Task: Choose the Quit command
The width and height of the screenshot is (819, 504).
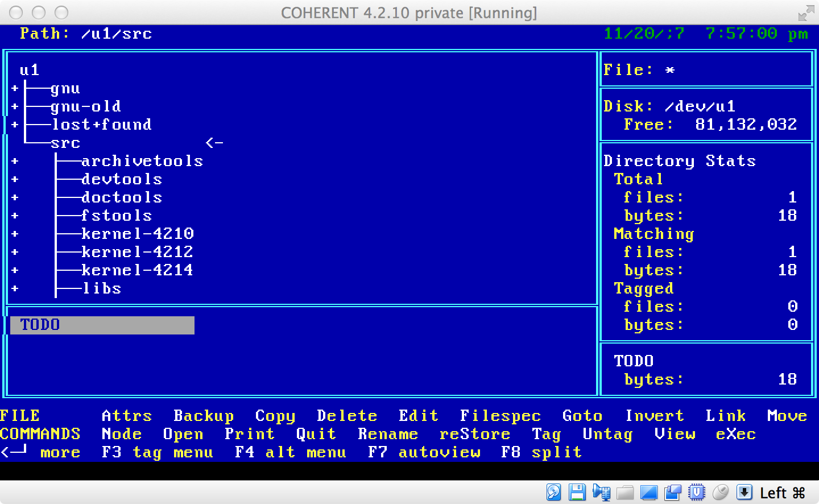Action: click(x=316, y=434)
